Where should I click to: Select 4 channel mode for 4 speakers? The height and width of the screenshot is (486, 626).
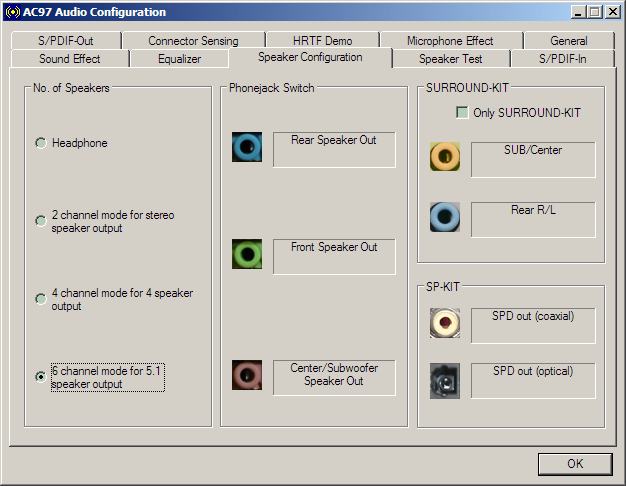[x=114, y=300]
